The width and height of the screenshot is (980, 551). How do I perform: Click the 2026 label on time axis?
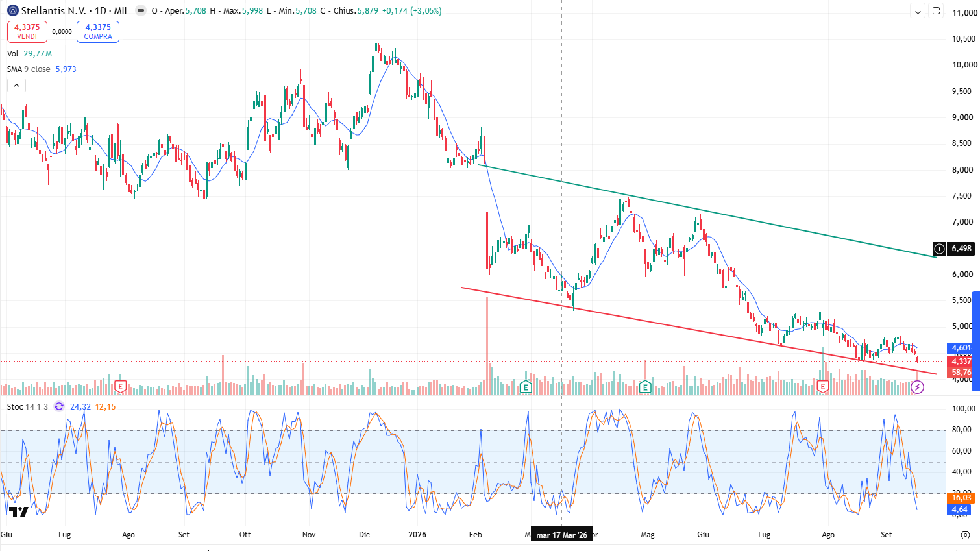tap(417, 535)
